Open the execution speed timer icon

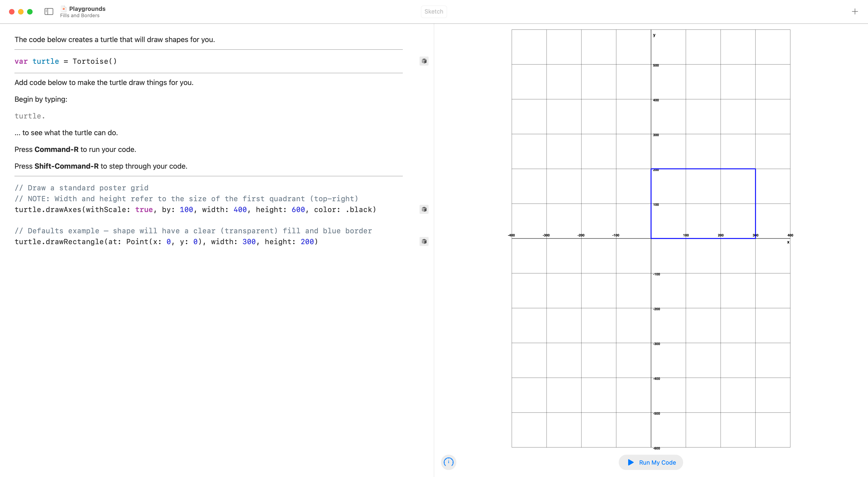pos(448,462)
